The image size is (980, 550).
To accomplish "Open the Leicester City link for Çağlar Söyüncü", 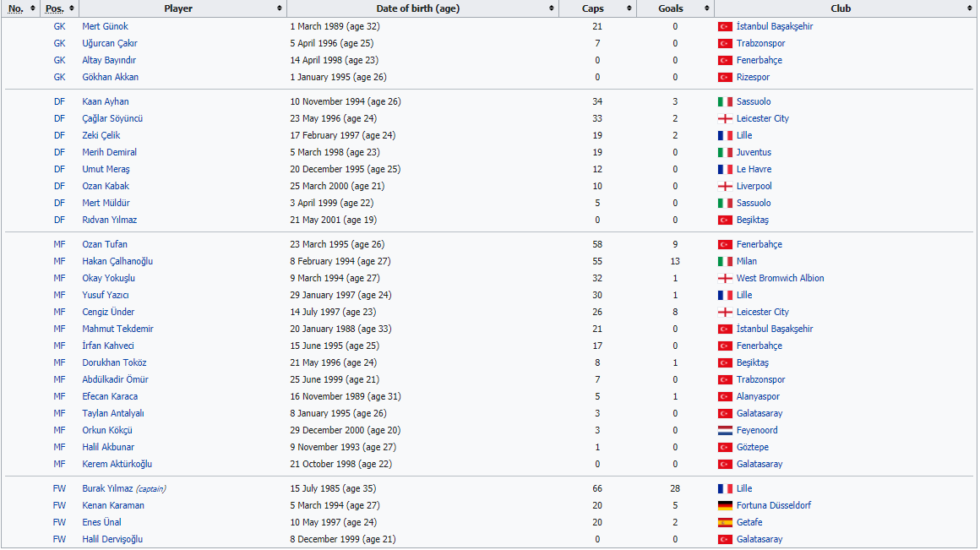I will (762, 118).
